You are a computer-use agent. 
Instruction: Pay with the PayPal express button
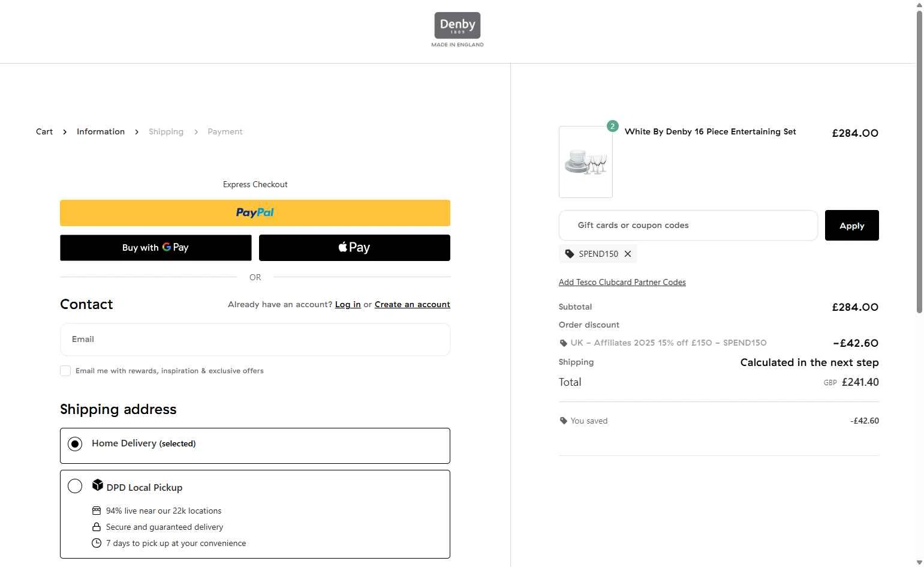(255, 213)
